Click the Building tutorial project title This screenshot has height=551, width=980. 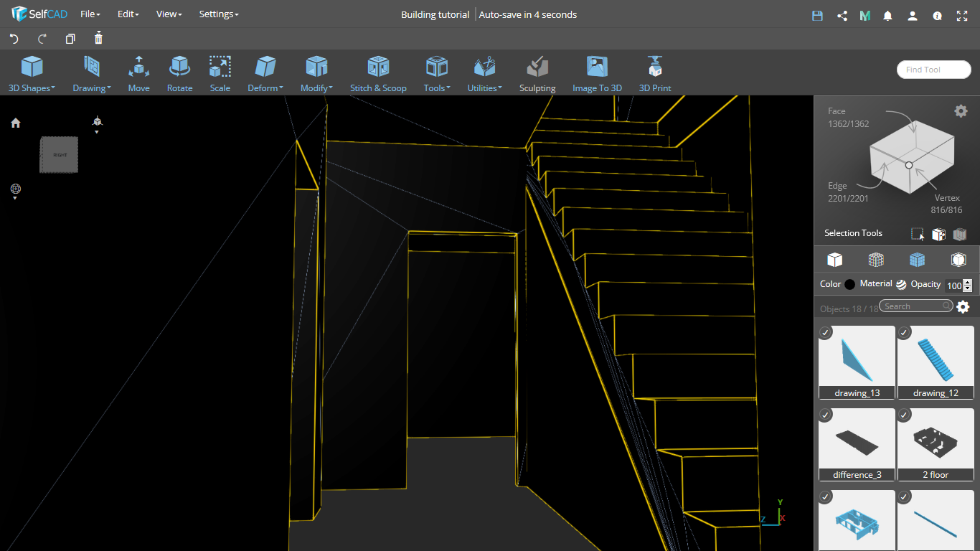point(435,14)
